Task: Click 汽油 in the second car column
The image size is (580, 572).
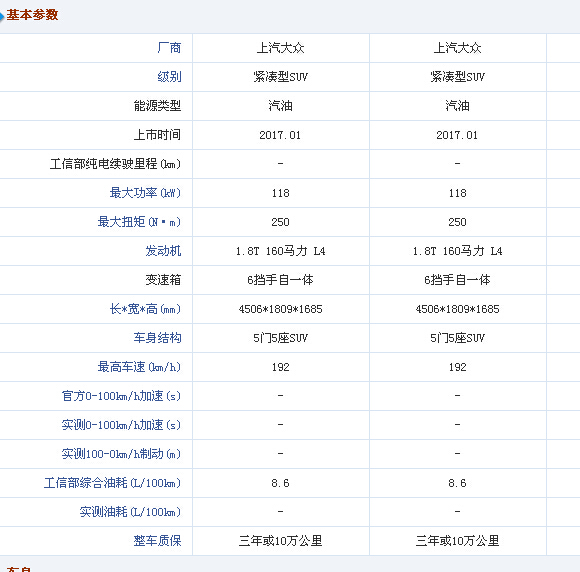Action: point(457,106)
